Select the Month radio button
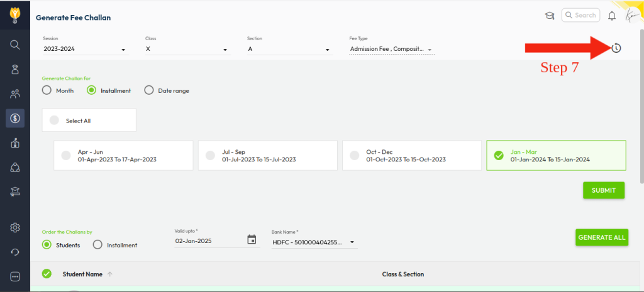 pos(47,90)
